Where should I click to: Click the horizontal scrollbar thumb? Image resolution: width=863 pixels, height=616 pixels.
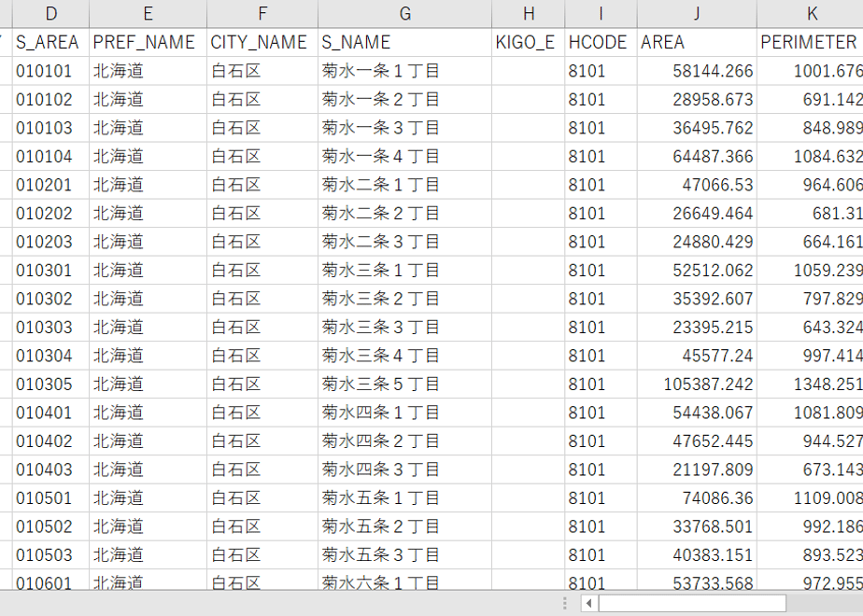(692, 603)
